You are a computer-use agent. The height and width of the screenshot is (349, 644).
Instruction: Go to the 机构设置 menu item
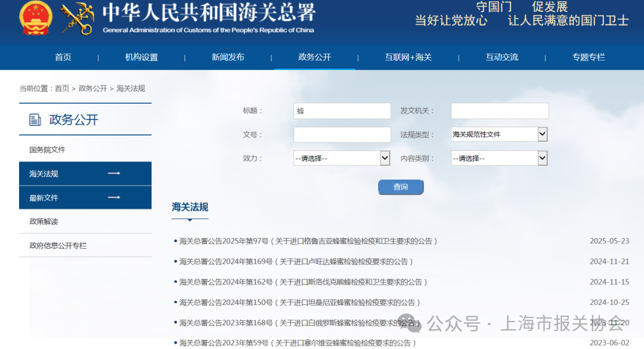point(141,57)
